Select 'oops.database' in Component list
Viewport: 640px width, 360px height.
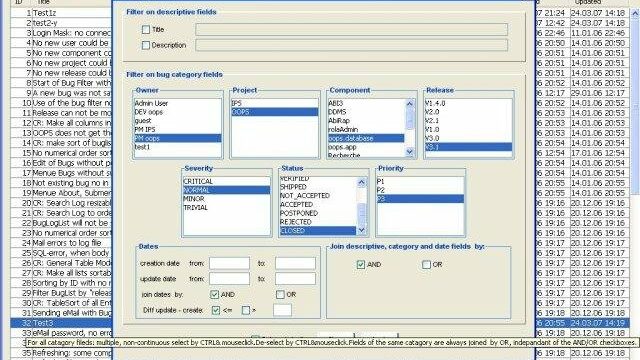coord(366,138)
